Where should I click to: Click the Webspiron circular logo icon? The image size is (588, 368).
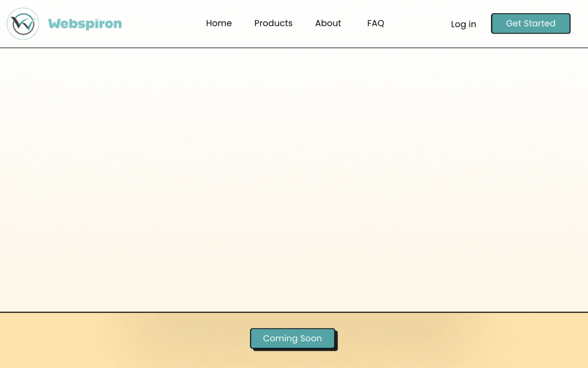(x=23, y=24)
